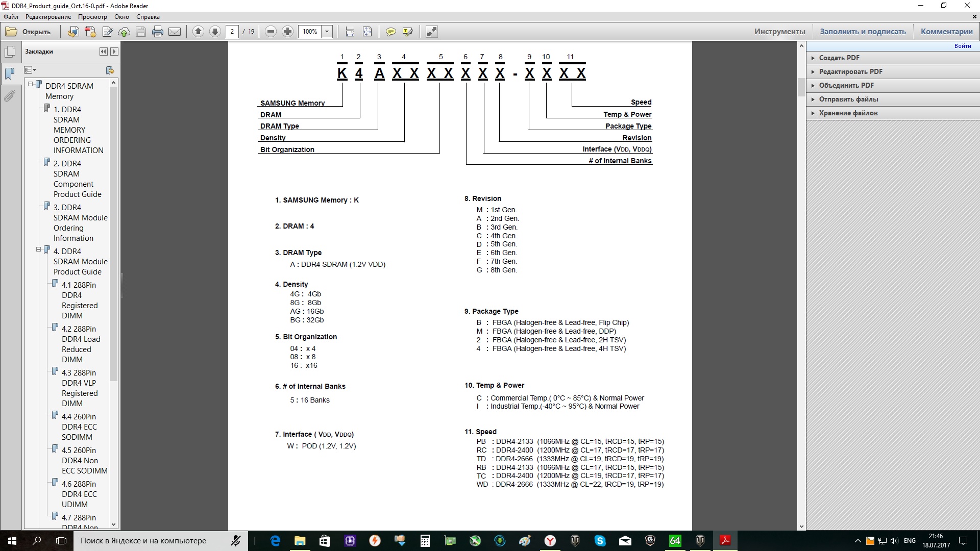Open the Просмотр menu
This screenshot has height=551, width=980.
point(92,17)
